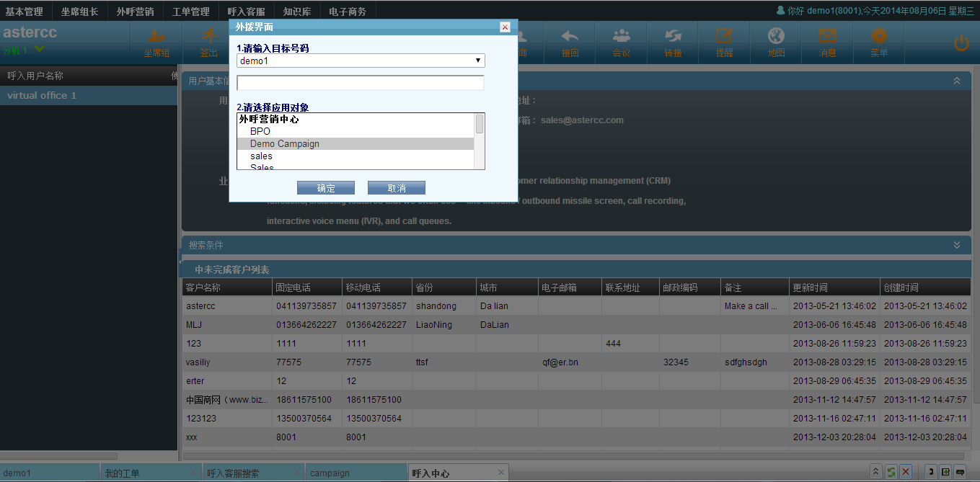Collapse the 用户基本信息 panel with chevron
This screenshot has height=482, width=980.
tap(956, 81)
